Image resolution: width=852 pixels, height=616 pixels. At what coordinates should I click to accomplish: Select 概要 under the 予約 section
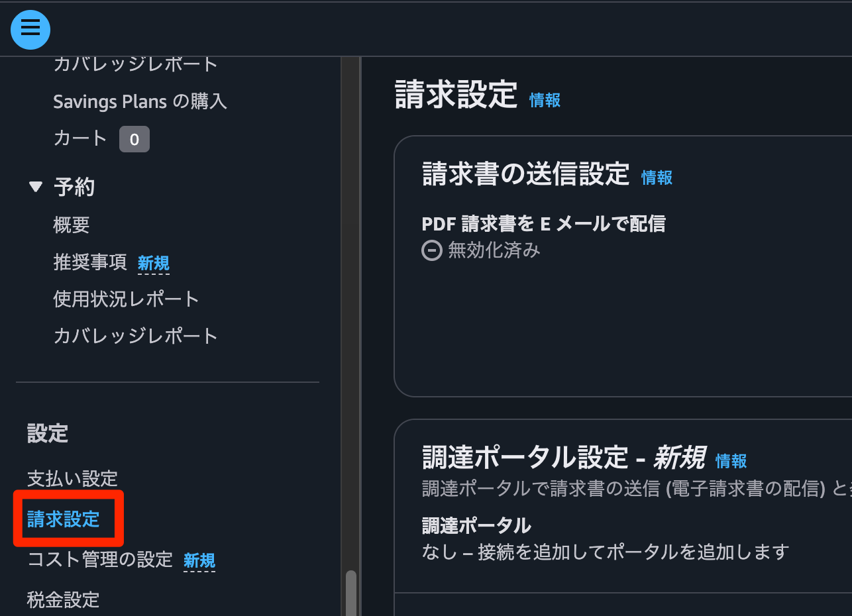pos(71,224)
